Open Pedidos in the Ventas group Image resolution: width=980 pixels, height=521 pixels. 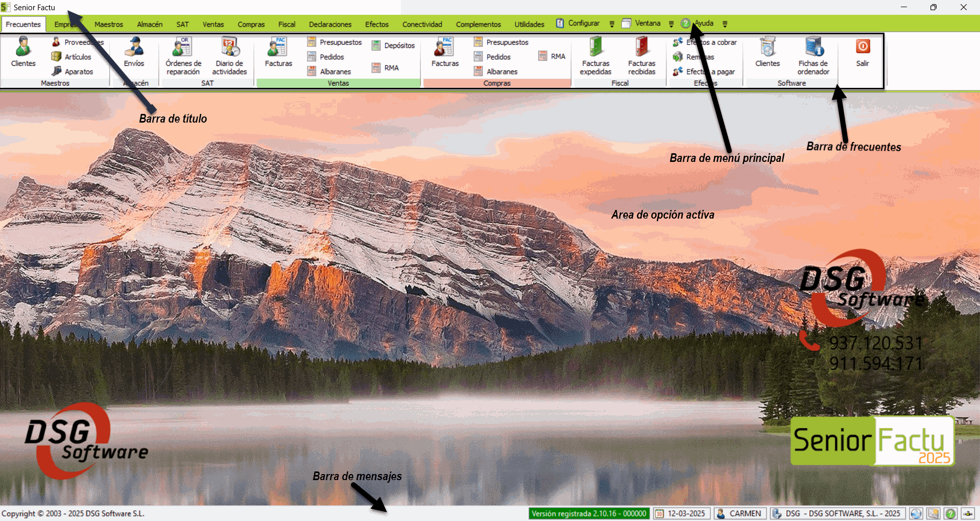(x=326, y=57)
